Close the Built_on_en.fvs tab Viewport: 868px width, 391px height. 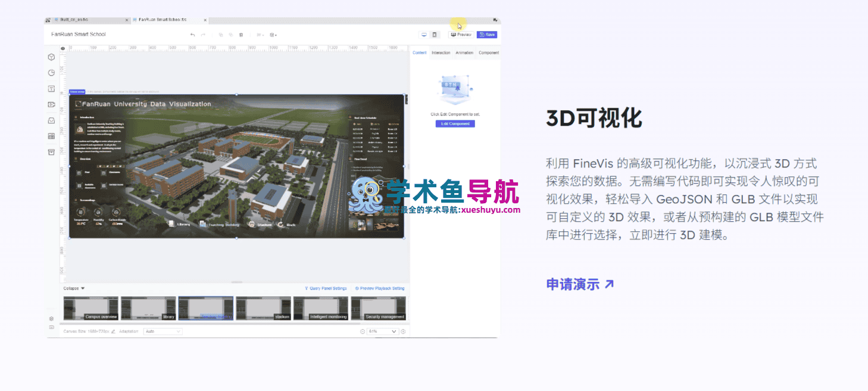click(x=126, y=20)
